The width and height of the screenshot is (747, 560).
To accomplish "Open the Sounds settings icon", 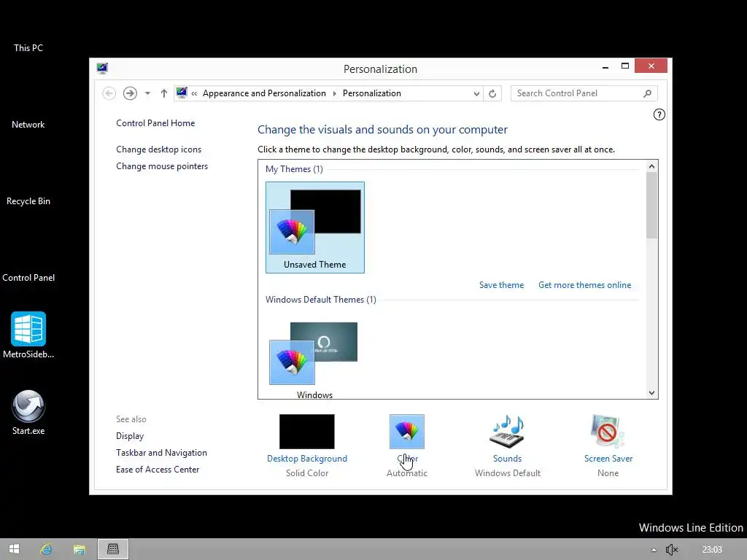I will tap(508, 432).
